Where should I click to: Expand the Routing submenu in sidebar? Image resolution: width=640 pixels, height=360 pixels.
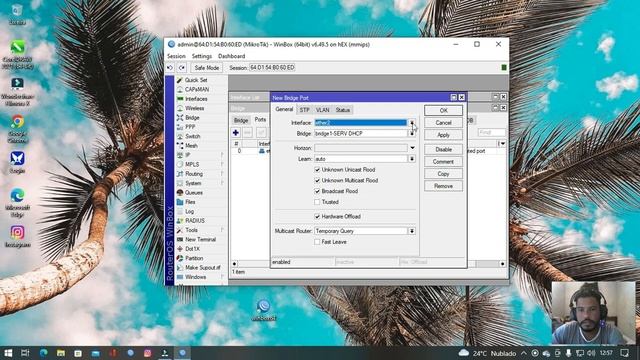click(222, 174)
